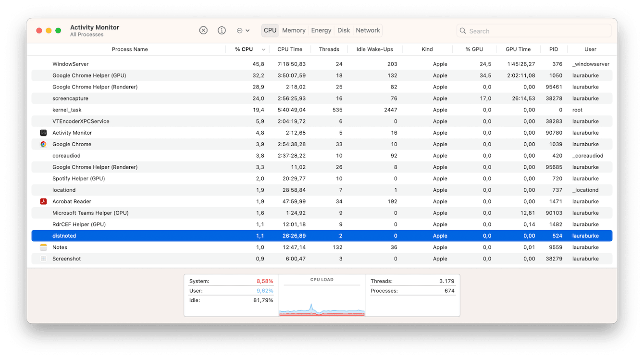Open the more-options dropdown in the toolbar

[x=243, y=30]
